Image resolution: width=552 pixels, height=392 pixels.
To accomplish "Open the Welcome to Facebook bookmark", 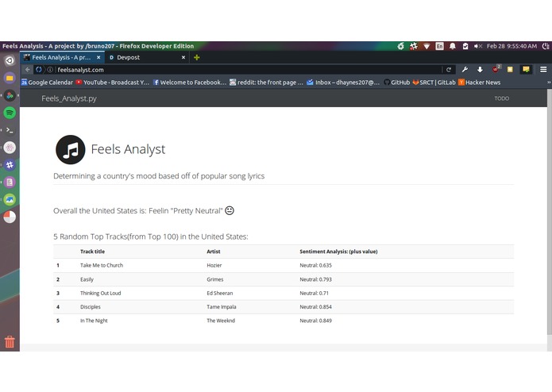I will click(x=189, y=83).
